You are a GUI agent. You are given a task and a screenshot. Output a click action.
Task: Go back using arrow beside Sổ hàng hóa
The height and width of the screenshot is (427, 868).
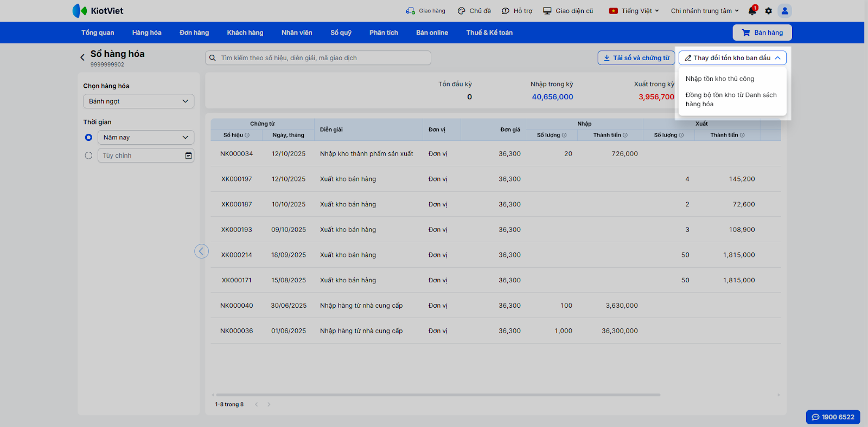click(82, 57)
